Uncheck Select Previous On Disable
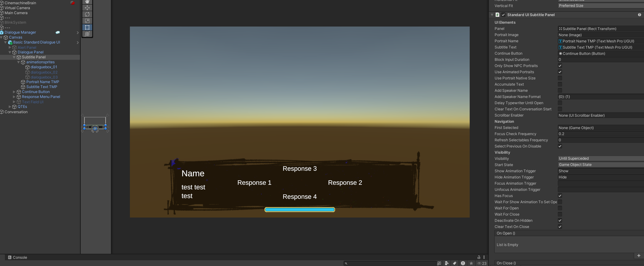This screenshot has width=644, height=266. coord(560,146)
